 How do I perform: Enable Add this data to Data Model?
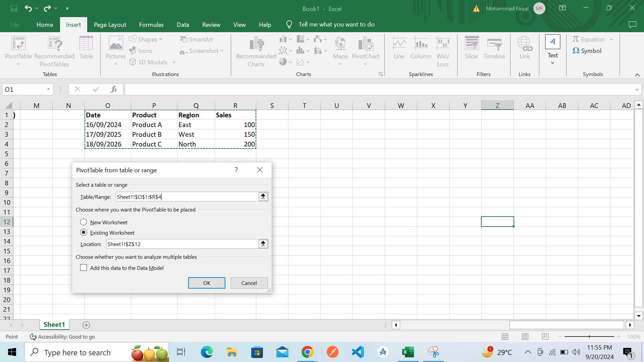(84, 268)
